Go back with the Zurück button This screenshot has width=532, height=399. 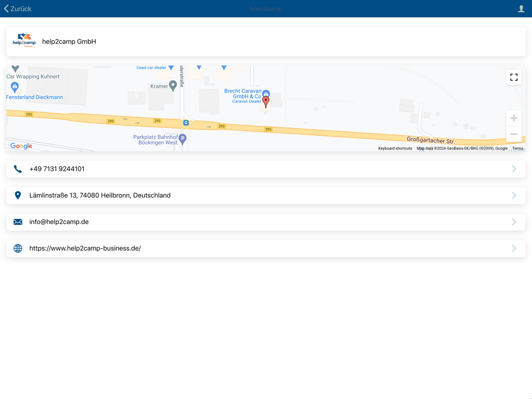(x=18, y=9)
